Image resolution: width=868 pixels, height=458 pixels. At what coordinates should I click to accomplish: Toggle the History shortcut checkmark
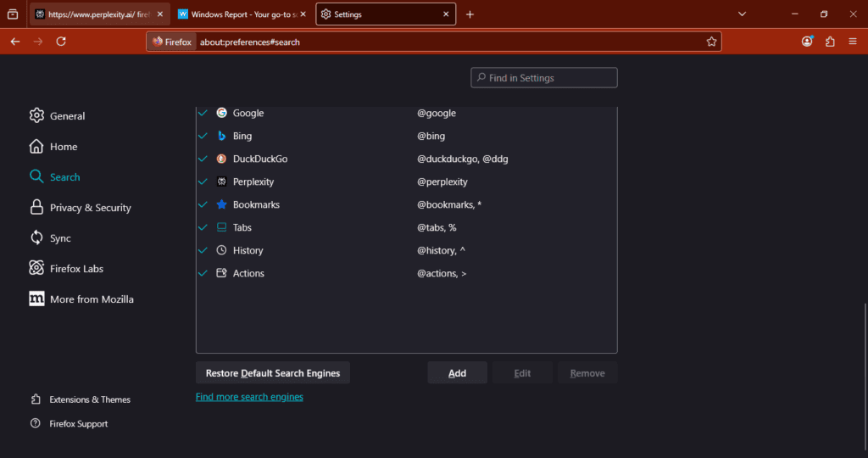pyautogui.click(x=203, y=250)
